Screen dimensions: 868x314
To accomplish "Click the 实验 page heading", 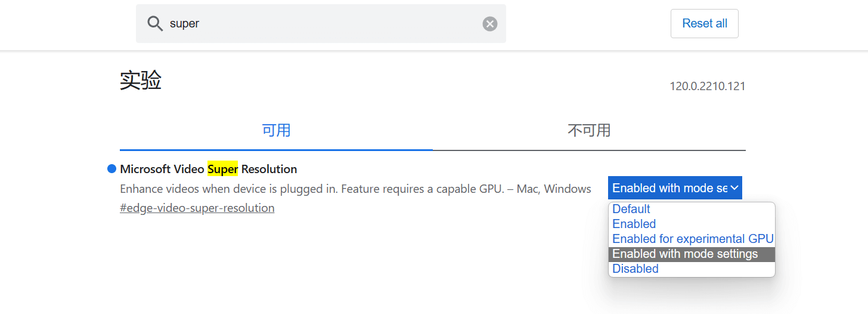I will pyautogui.click(x=141, y=80).
